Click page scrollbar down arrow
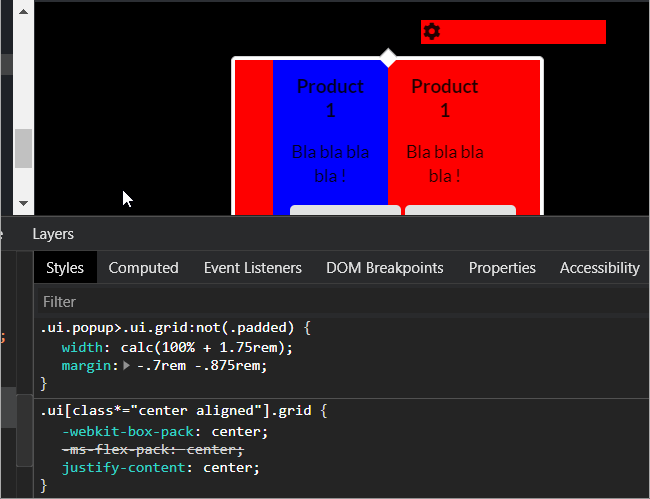The width and height of the screenshot is (650, 499). [x=24, y=203]
